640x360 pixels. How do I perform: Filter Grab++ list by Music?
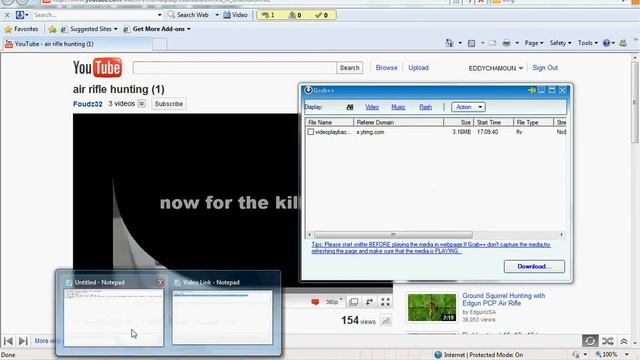pos(398,107)
